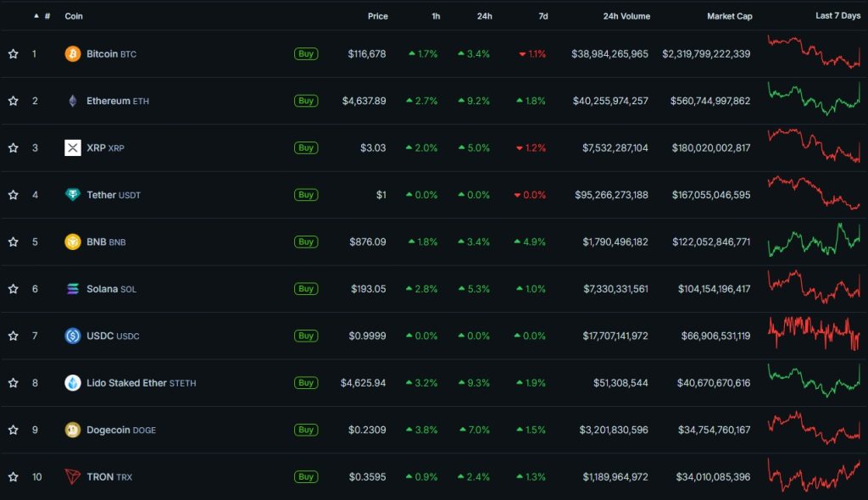The width and height of the screenshot is (868, 500).
Task: Click the Last 7 Days column header
Action: point(837,15)
